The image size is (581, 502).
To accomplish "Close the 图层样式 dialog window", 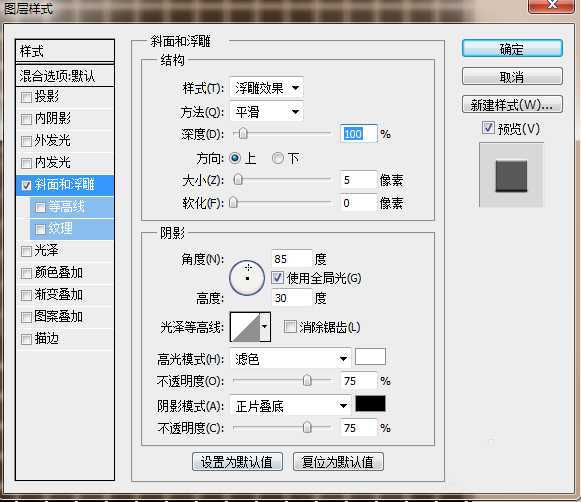I will (552, 5).
